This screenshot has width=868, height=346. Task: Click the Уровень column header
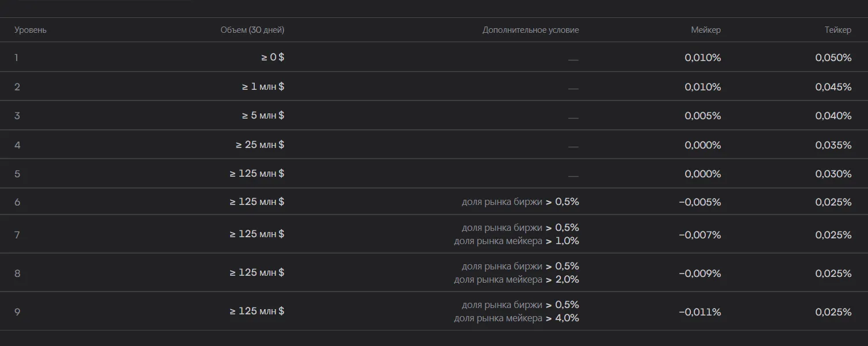coord(30,30)
